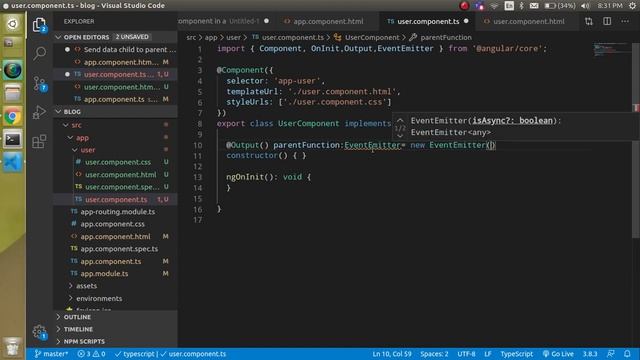The height and width of the screenshot is (360, 640).
Task: Click the code minimap preview
Action: pyautogui.click(x=610, y=49)
